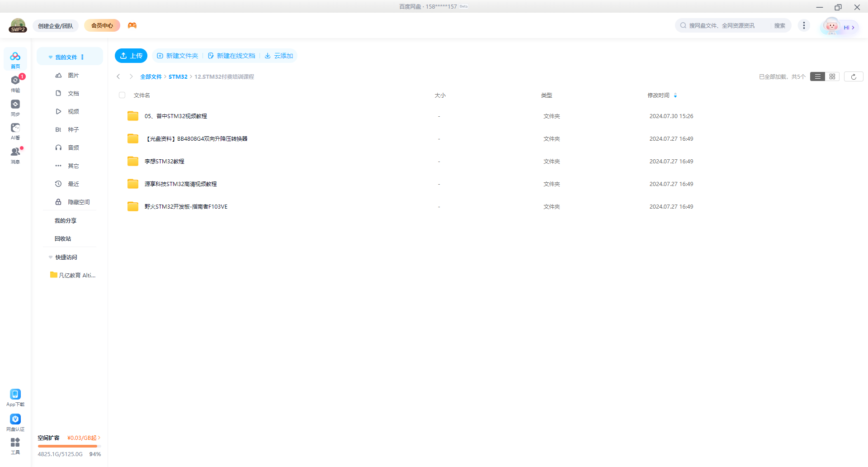Go forward with the right arrow

click(131, 76)
